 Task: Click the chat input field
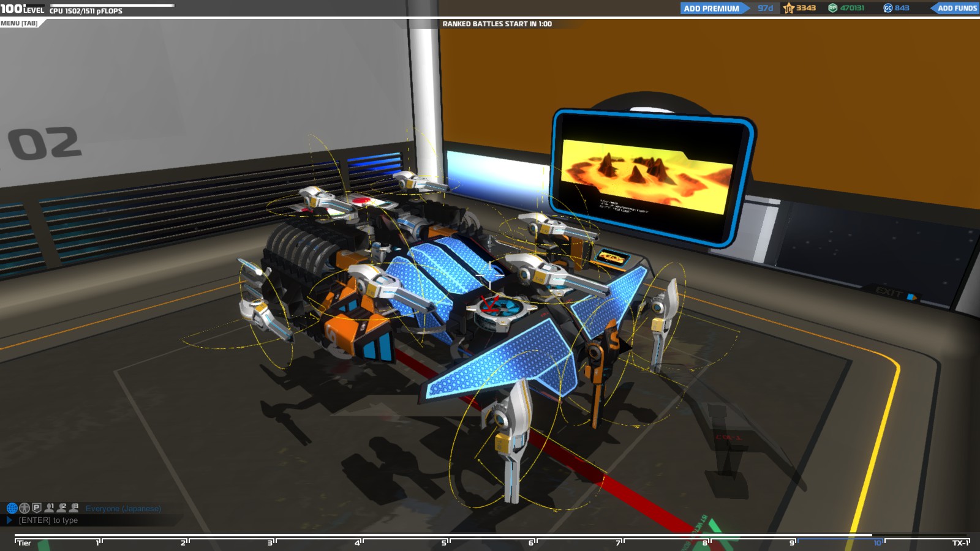tap(92, 520)
